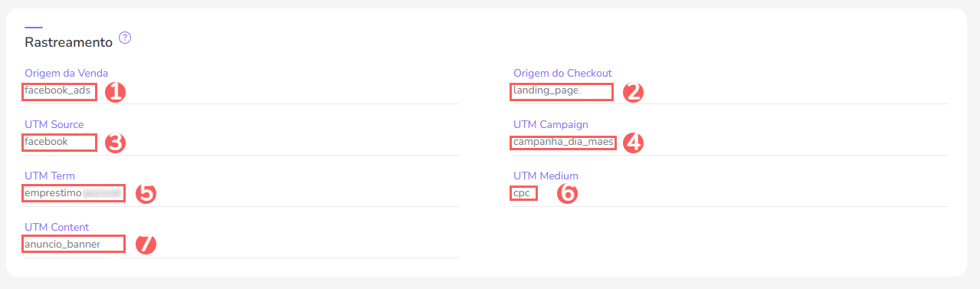Click the UTM Term emprestimo field
Screen dimensions: 980x289
[x=74, y=193]
